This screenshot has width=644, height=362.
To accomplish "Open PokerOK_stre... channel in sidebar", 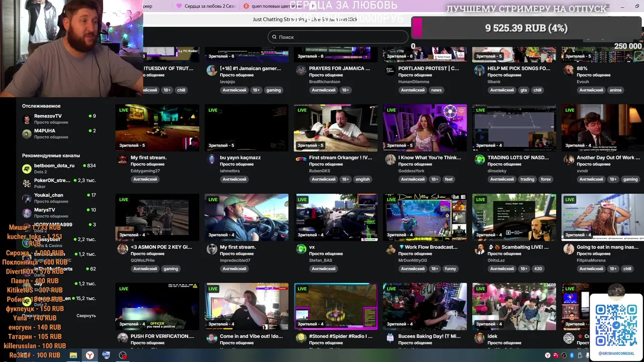I will click(x=59, y=183).
